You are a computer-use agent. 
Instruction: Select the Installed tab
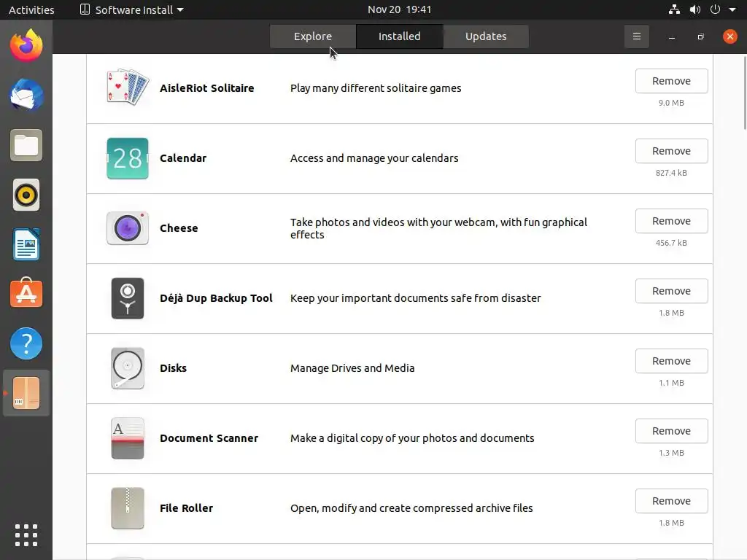click(x=399, y=36)
